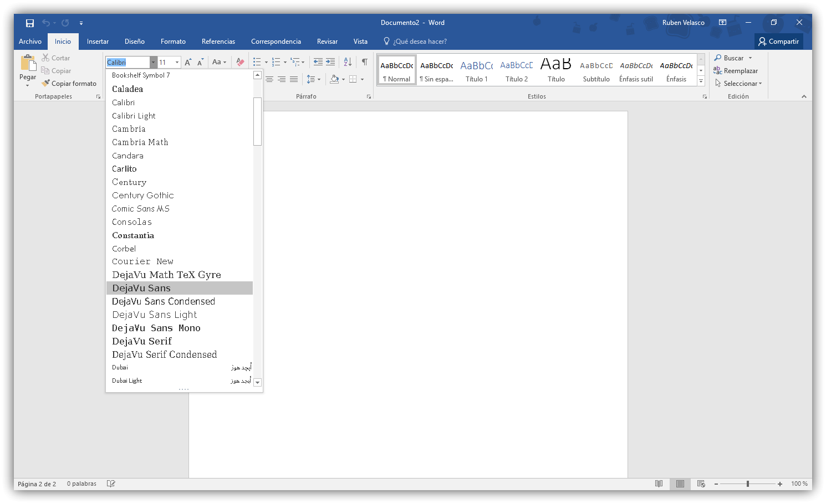Open the font name dropdown arrow
This screenshot has height=504, width=826.
pos(153,63)
